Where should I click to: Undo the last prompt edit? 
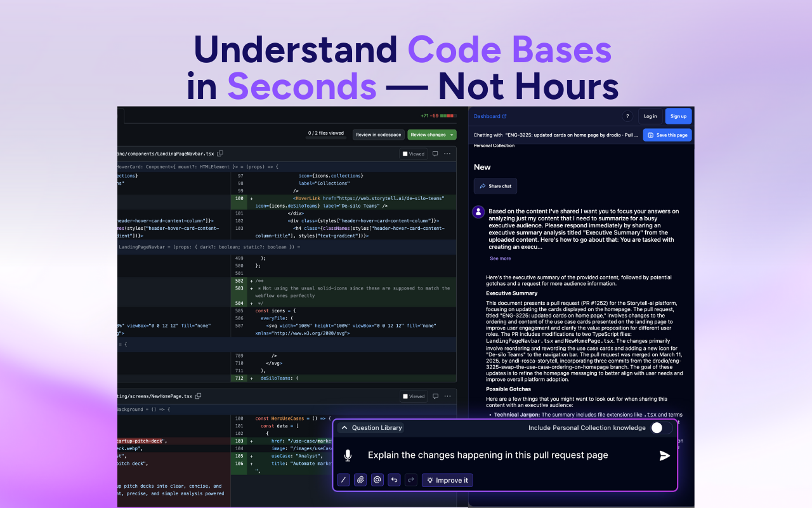tap(395, 480)
